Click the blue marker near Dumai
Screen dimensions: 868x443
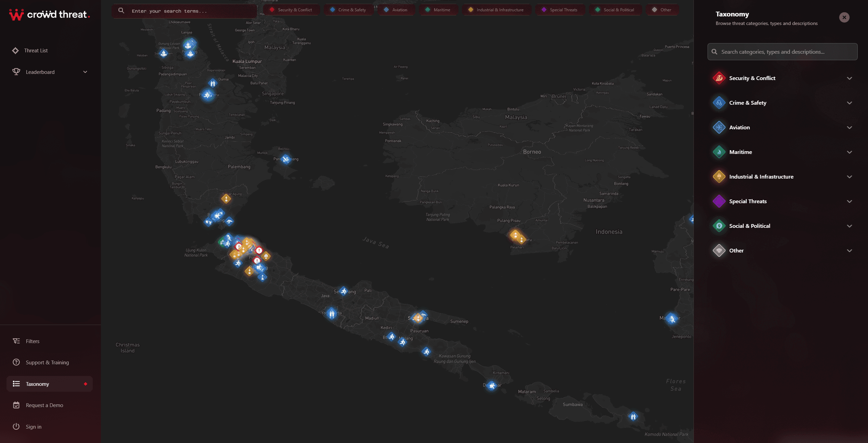pos(213,83)
